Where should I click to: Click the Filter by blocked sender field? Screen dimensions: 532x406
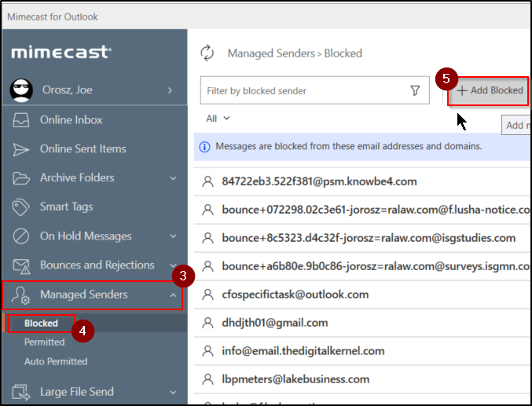303,90
